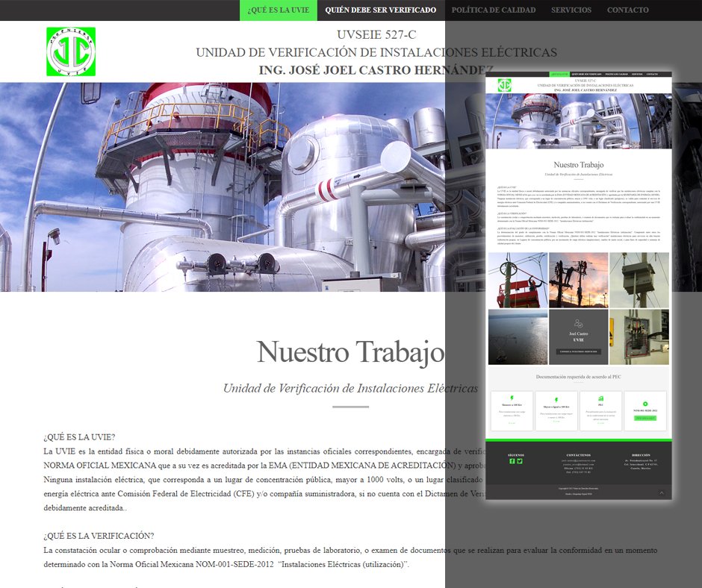This screenshot has height=588, width=702.
Task: Open the Twitter icon in the preview footer
Action: (x=520, y=461)
